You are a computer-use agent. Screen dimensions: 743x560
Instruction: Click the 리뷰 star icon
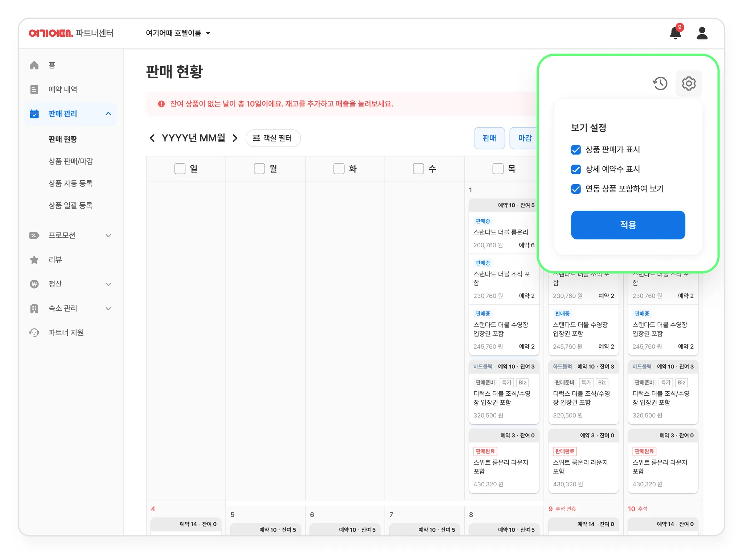click(x=34, y=260)
